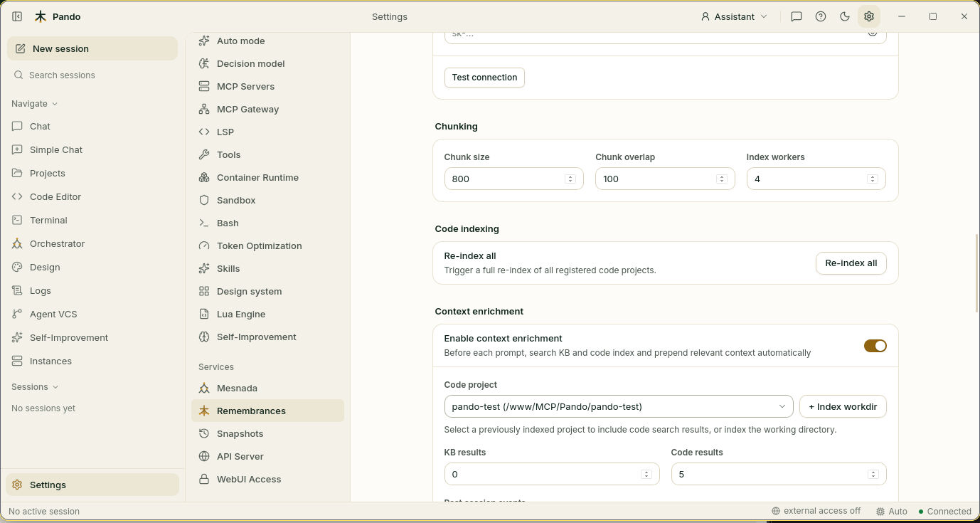
Task: Click the external access off status
Action: coord(816,511)
